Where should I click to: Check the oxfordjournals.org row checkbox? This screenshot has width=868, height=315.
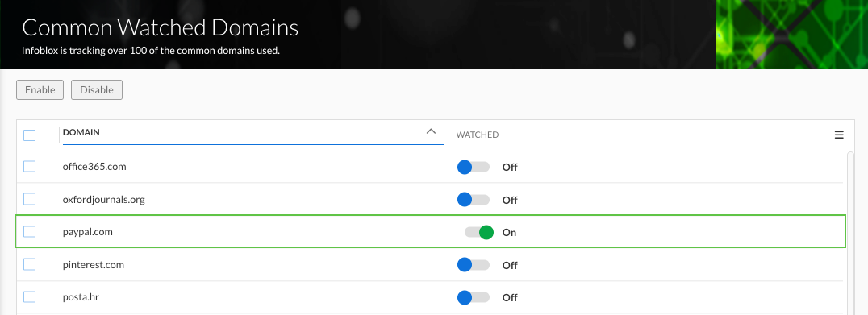pyautogui.click(x=29, y=199)
